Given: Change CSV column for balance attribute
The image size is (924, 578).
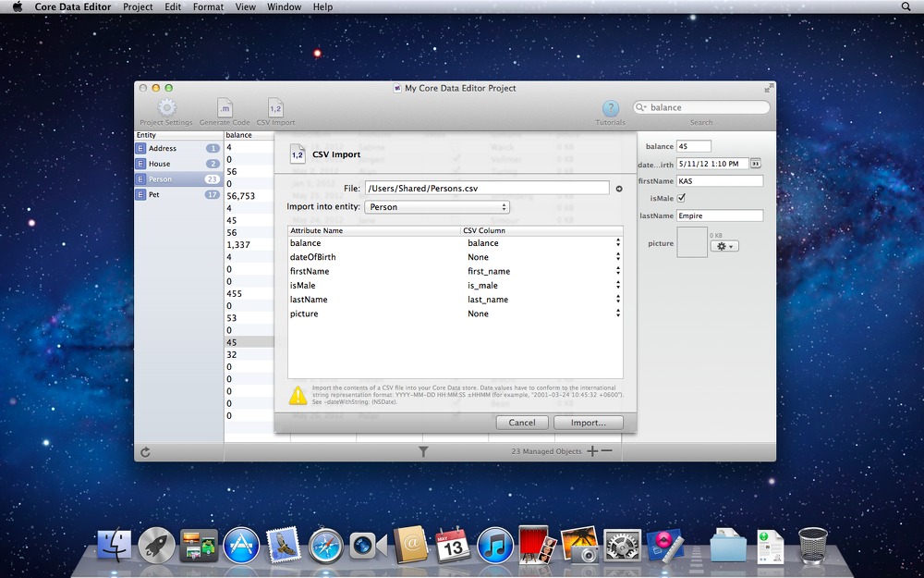Looking at the screenshot, I should (542, 243).
